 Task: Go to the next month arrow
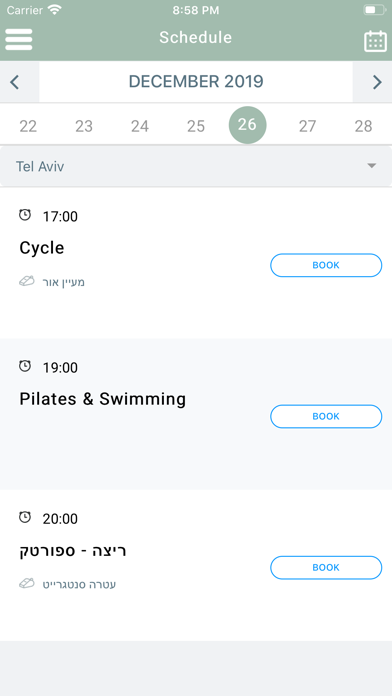click(377, 82)
